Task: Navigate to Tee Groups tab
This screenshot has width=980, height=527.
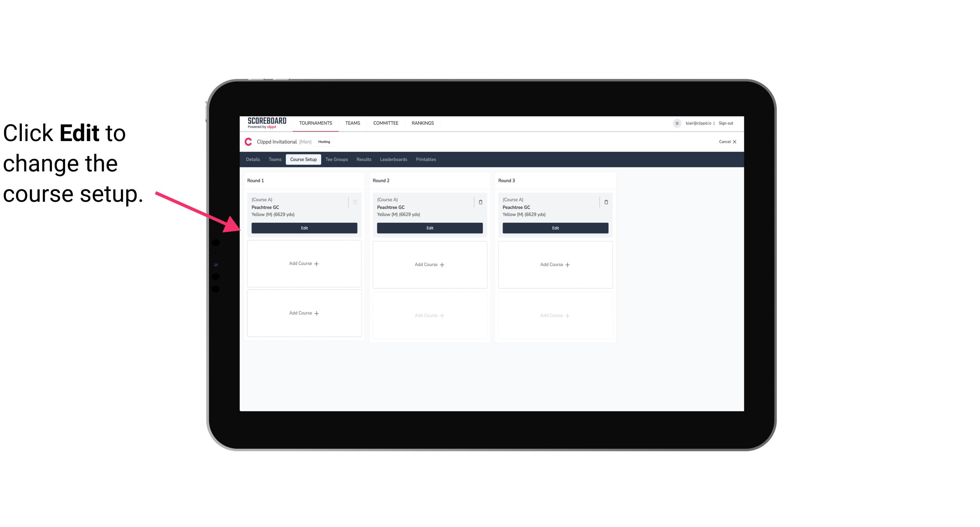Action: click(336, 160)
